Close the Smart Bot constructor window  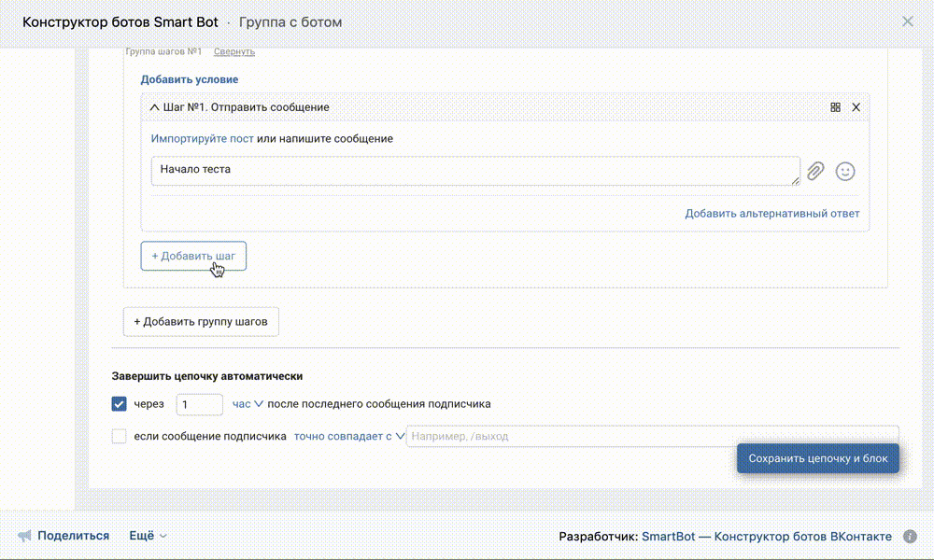point(907,21)
